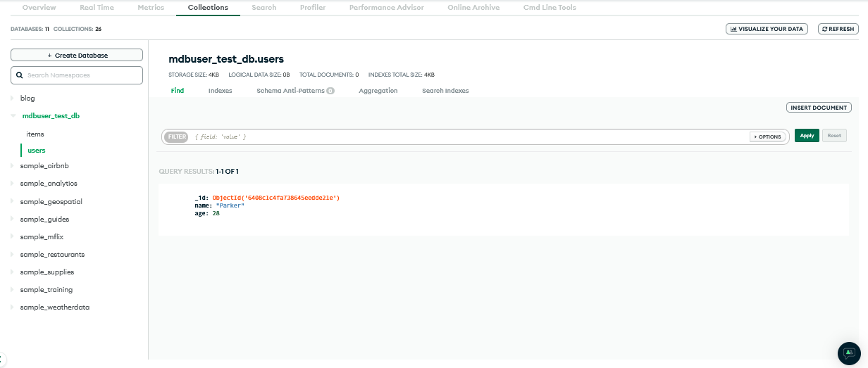Click the Visualize Your Data button
868x368 pixels.
coord(767,29)
